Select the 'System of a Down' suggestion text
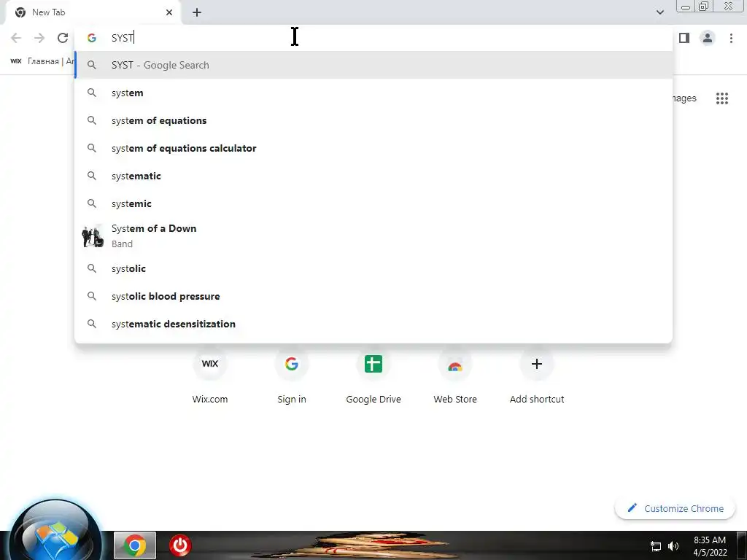Viewport: 747px width, 560px height. (154, 228)
